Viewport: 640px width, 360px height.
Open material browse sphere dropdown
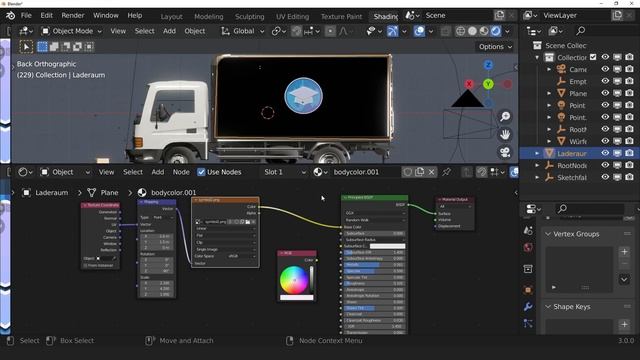tap(320, 172)
